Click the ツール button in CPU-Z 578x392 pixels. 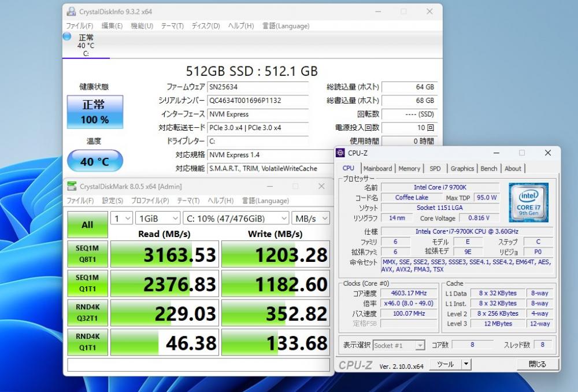(445, 364)
